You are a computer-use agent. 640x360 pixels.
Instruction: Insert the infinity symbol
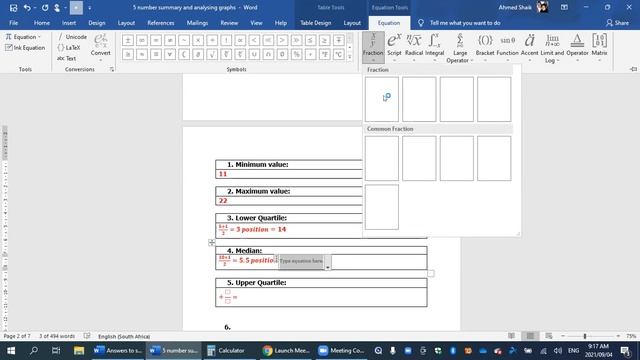pos(142,40)
